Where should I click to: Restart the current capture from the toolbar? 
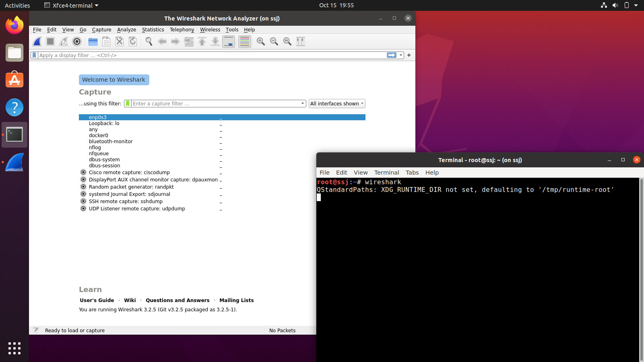(x=64, y=41)
